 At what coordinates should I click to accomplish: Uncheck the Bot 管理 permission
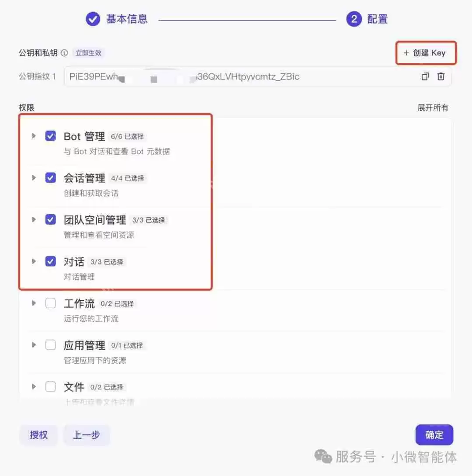point(51,136)
